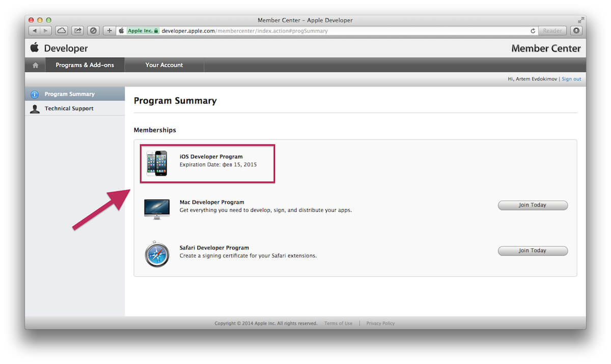The height and width of the screenshot is (364, 611).
Task: Click the Developer header title
Action: click(x=66, y=48)
